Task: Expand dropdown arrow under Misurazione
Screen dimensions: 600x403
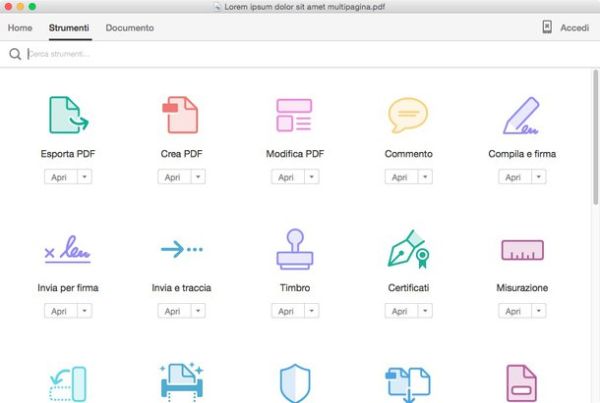Action: pyautogui.click(x=539, y=311)
